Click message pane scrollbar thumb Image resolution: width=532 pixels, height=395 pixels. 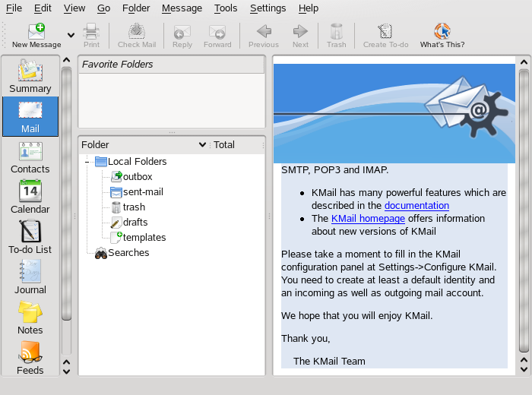[524, 211]
